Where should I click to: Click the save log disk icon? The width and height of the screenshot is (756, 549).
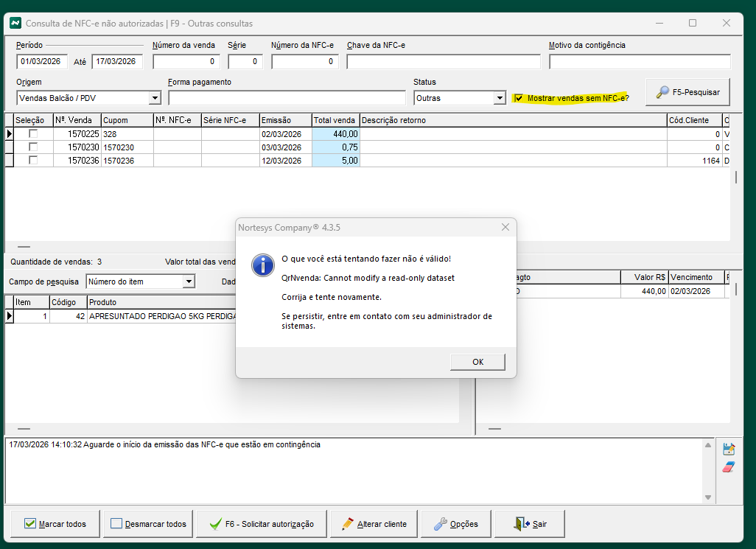pyautogui.click(x=729, y=449)
